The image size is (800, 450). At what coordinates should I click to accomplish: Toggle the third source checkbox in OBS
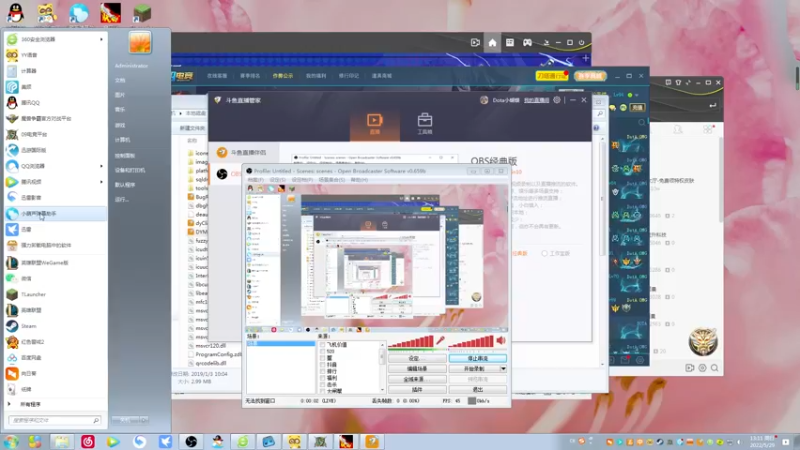[322, 358]
